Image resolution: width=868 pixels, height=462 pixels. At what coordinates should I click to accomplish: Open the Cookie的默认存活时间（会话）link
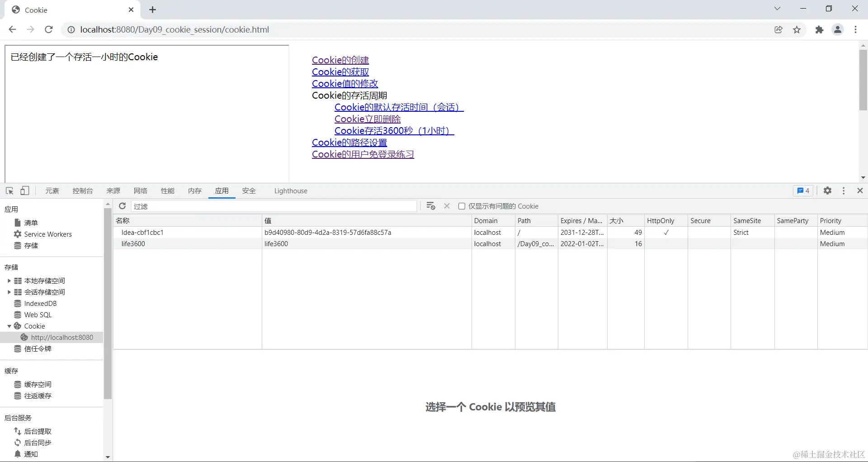[399, 107]
